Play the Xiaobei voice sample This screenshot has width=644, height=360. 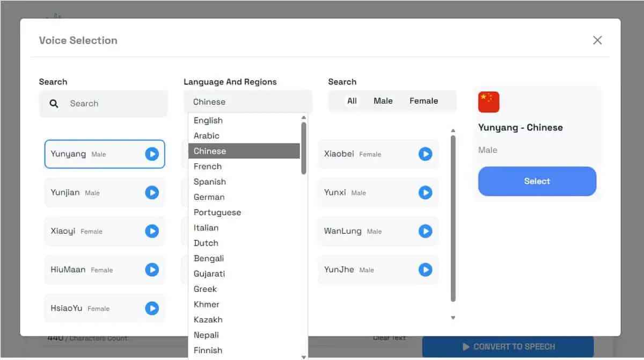426,154
